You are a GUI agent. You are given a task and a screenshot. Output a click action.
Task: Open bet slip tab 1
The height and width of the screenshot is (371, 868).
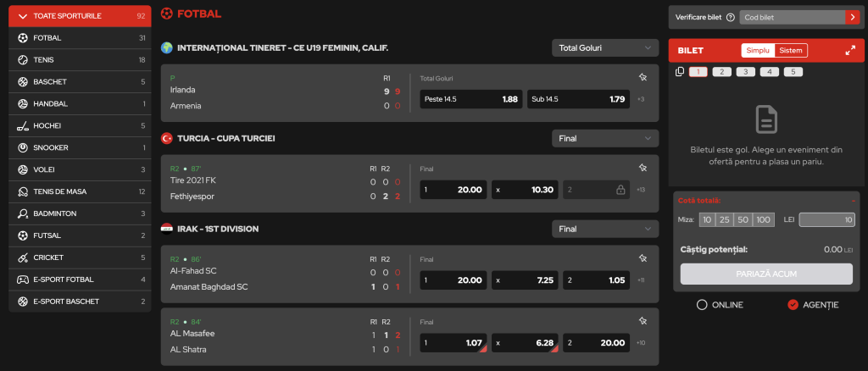(698, 72)
